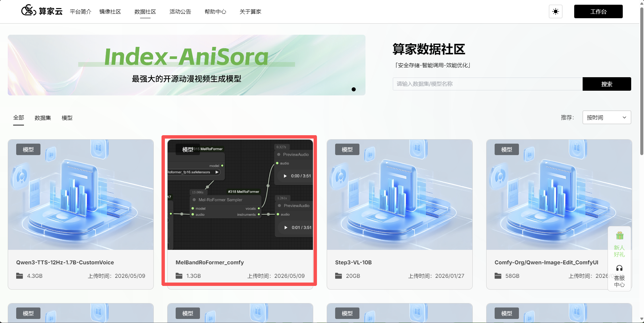
Task: Click the 4.3GB size text
Action: 35,276
